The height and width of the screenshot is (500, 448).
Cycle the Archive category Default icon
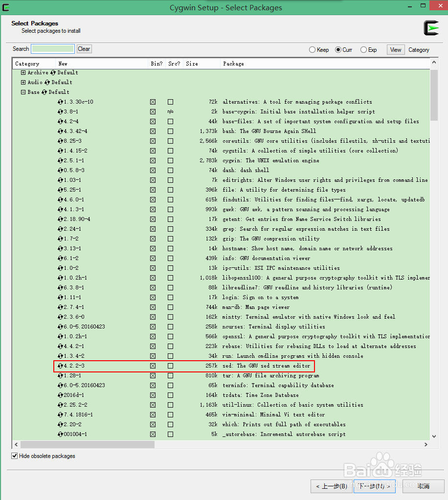(53, 73)
